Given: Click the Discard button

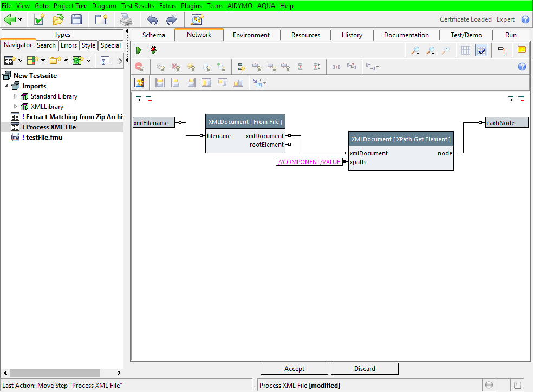Looking at the screenshot, I should (x=365, y=369).
